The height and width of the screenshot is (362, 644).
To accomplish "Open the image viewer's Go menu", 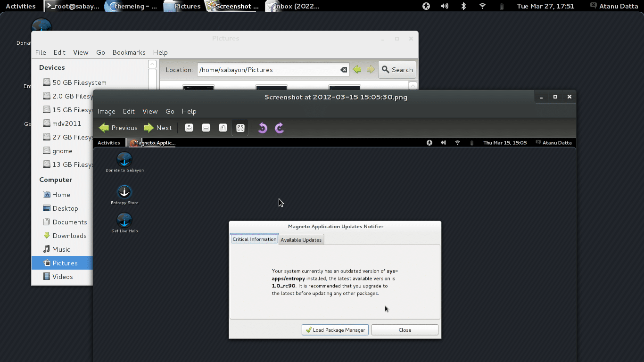I will tap(170, 111).
